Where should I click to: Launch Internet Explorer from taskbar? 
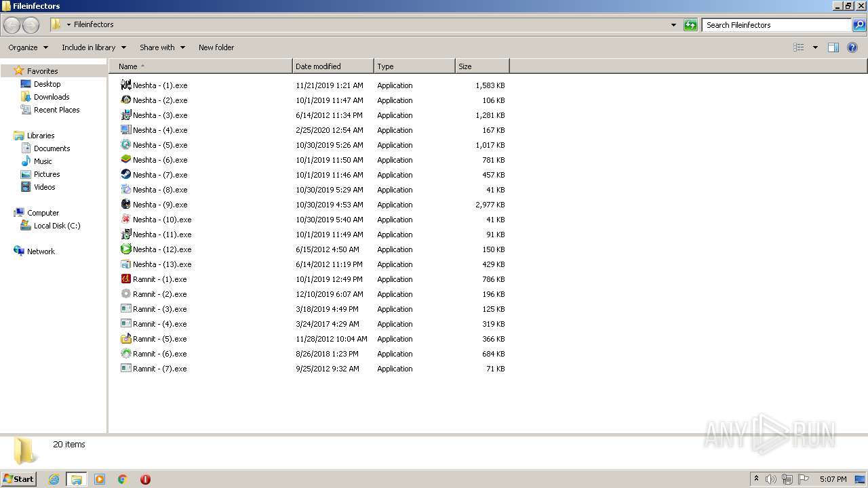point(54,479)
